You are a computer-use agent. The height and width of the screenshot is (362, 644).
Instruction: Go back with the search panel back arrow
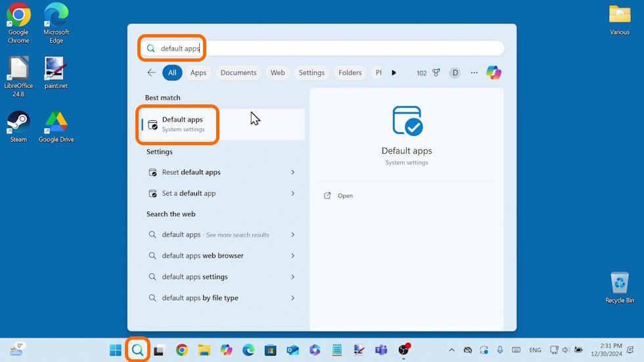pos(151,73)
